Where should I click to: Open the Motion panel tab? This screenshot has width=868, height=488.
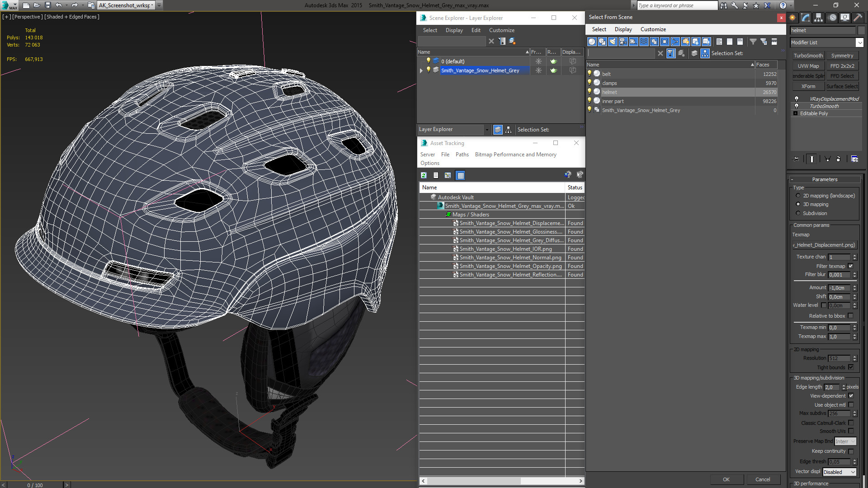click(x=832, y=18)
